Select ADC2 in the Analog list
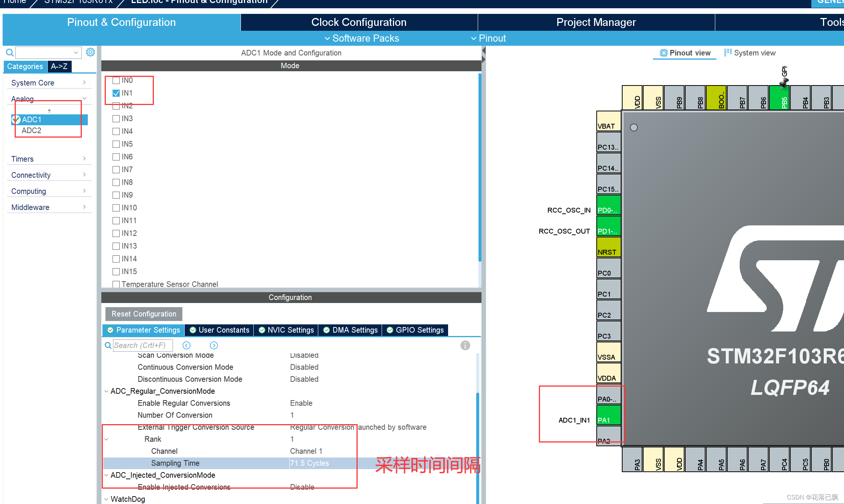 coord(32,130)
